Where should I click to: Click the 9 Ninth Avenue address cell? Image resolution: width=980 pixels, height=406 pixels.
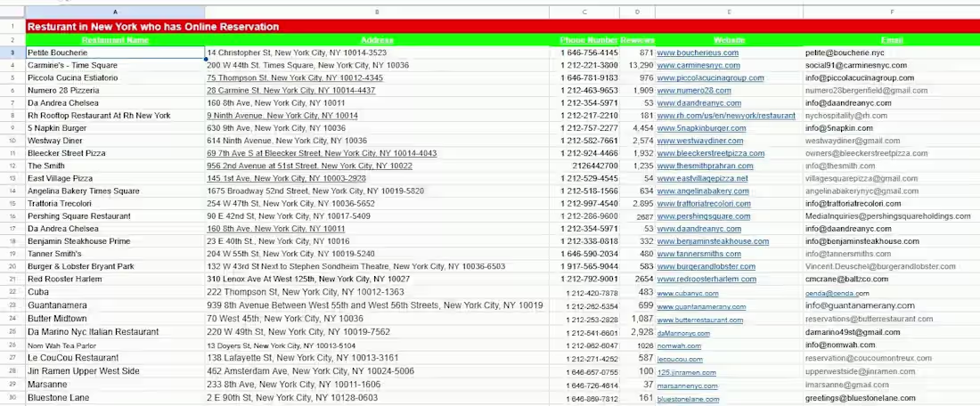(x=377, y=116)
